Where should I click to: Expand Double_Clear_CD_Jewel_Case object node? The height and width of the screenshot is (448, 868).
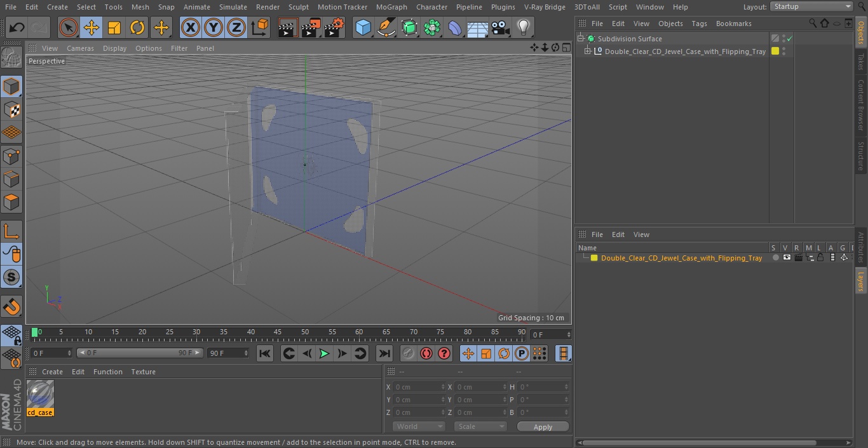click(x=588, y=51)
